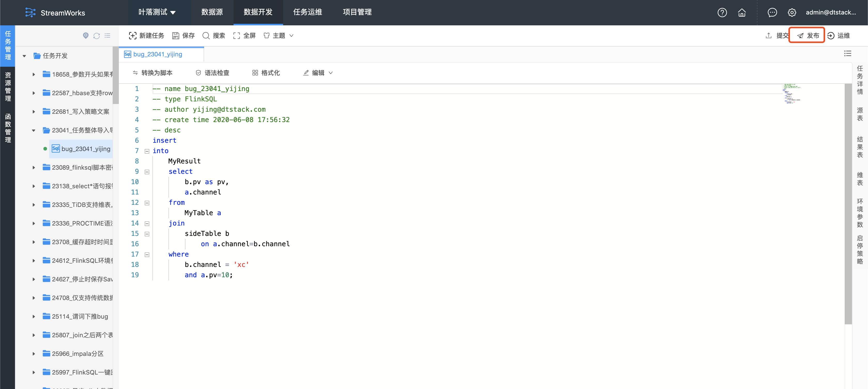Select folder 24612_FlinkSQL环境

78,260
